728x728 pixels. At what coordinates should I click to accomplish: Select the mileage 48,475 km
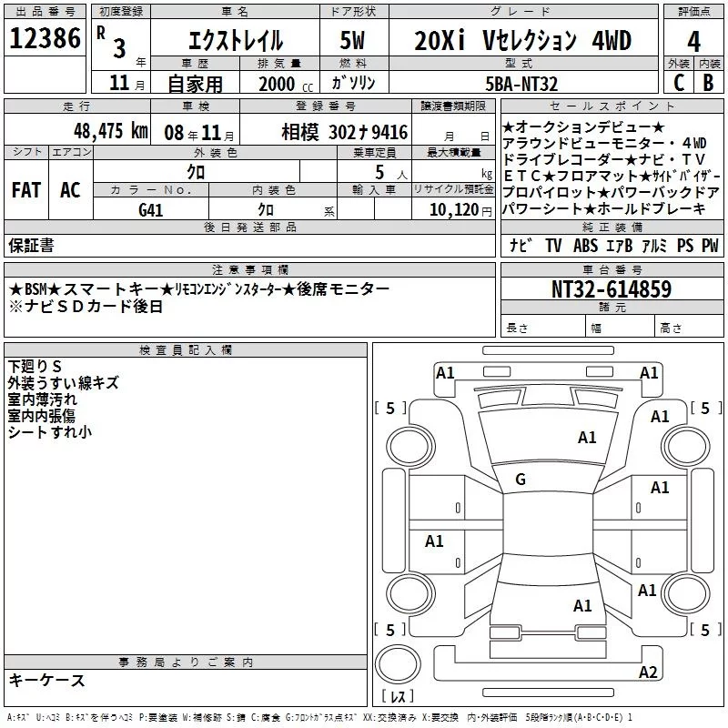(x=110, y=131)
